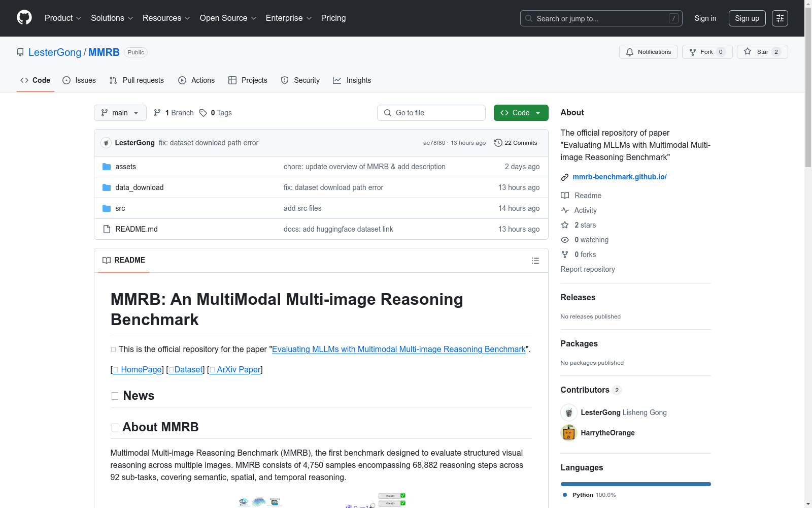Focus the Go to file input
The width and height of the screenshot is (812, 508).
[x=431, y=113]
